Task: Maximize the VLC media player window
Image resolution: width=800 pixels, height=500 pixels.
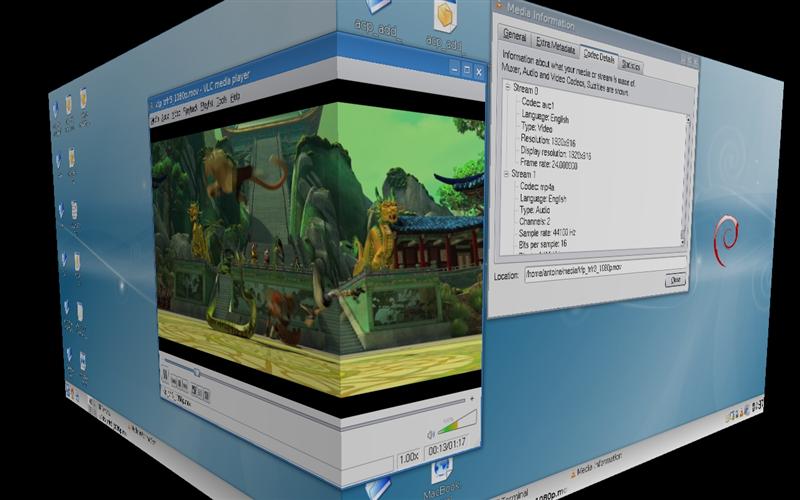Action: pos(467,70)
